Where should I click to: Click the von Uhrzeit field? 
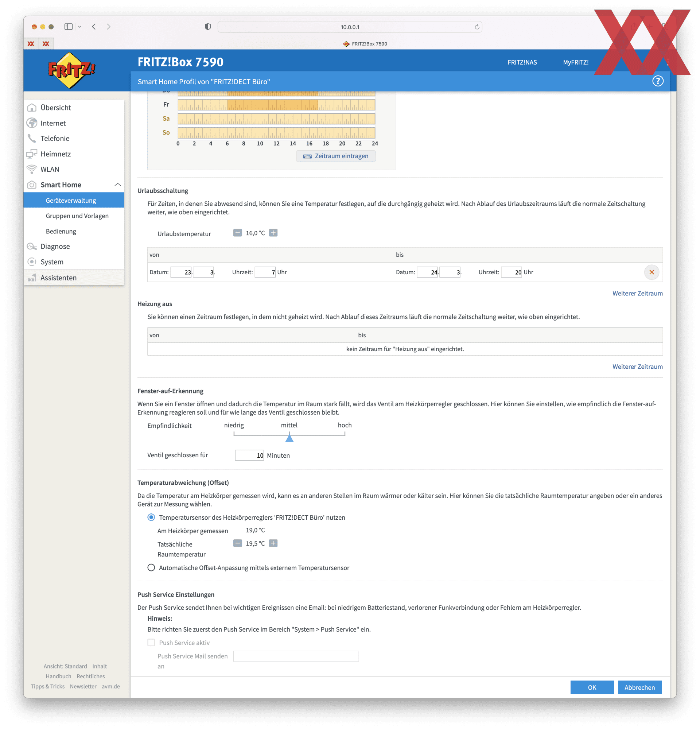point(265,272)
